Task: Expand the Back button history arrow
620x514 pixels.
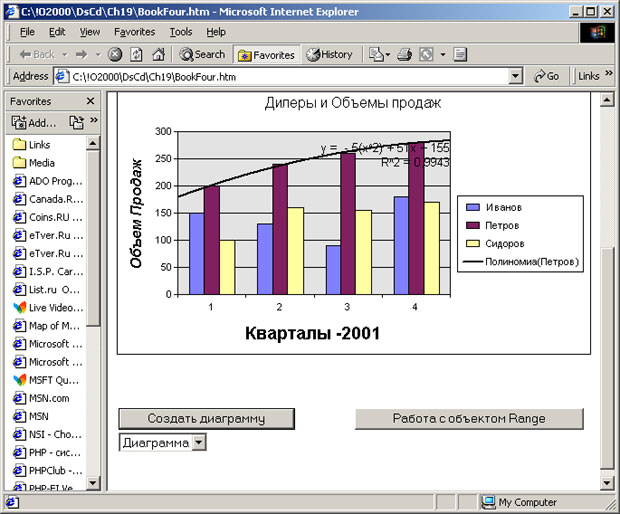Action: coord(64,54)
